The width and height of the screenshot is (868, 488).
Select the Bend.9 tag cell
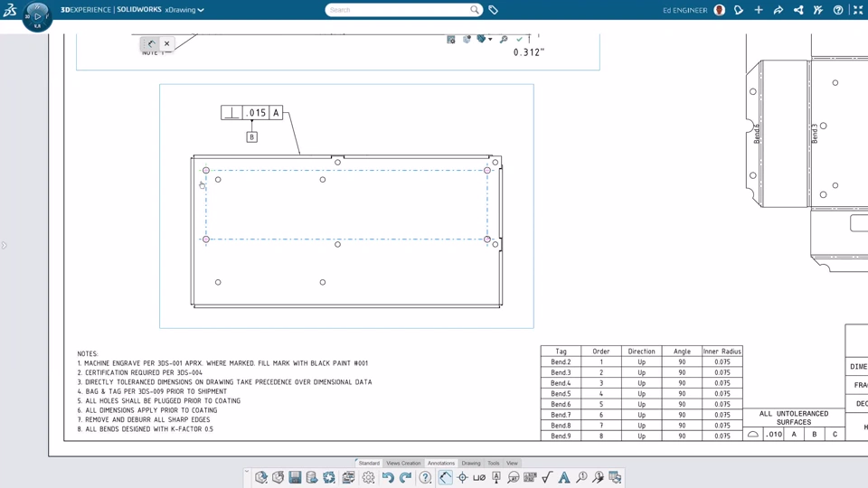561,436
